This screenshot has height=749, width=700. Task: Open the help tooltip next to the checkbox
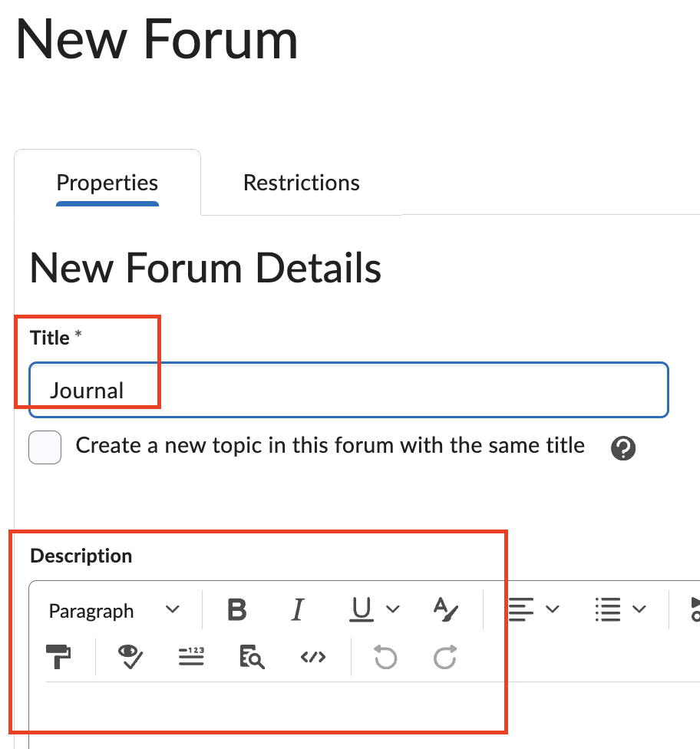click(x=623, y=448)
